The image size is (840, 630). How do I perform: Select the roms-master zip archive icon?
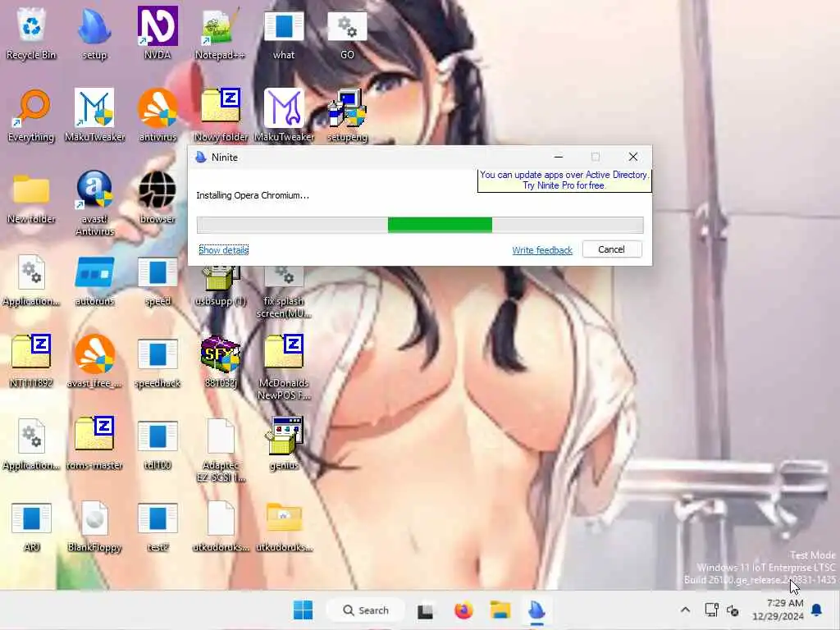(x=94, y=443)
